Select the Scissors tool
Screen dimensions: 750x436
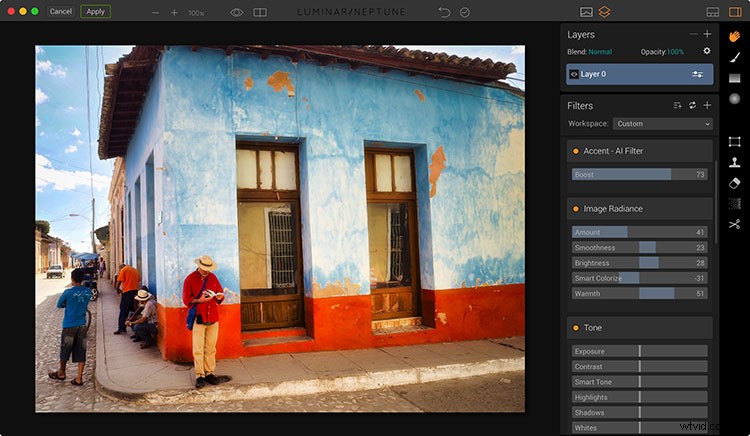tap(735, 224)
